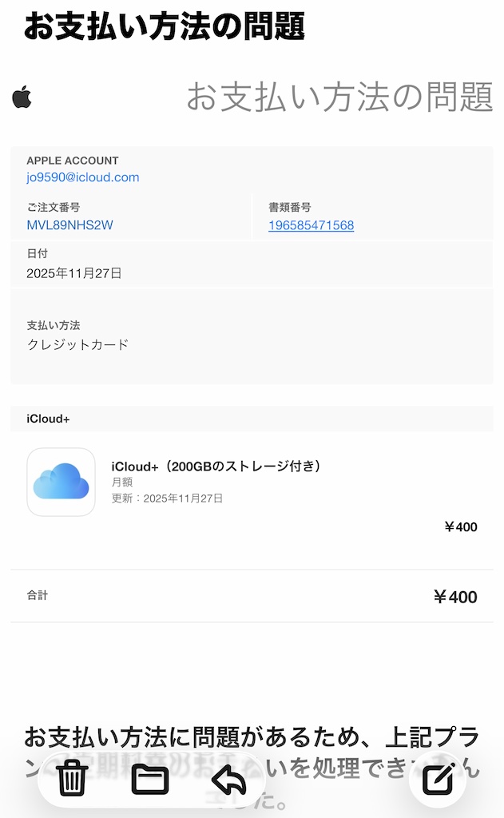Tap the クレジットカード payment method text
504x818 pixels.
point(77,345)
